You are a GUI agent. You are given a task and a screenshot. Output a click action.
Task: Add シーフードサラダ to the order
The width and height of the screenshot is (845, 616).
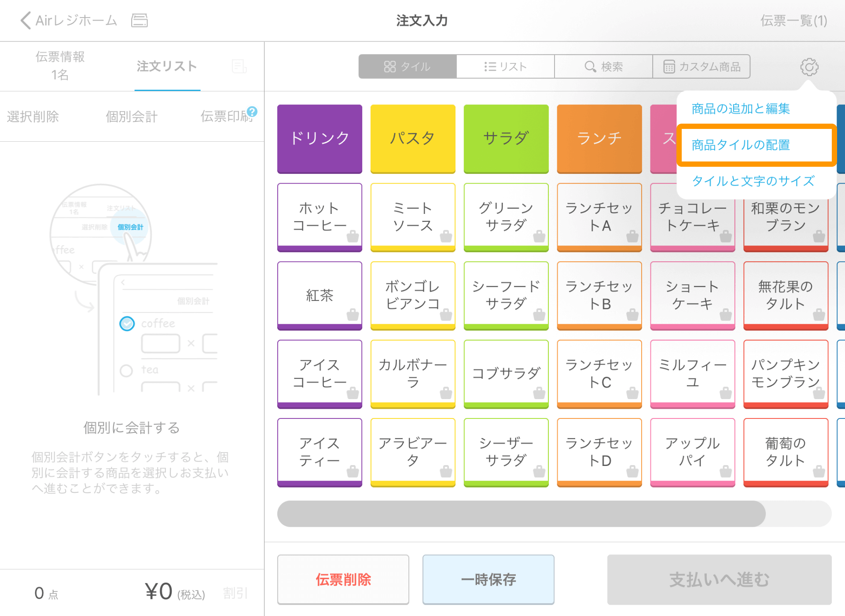pos(506,296)
